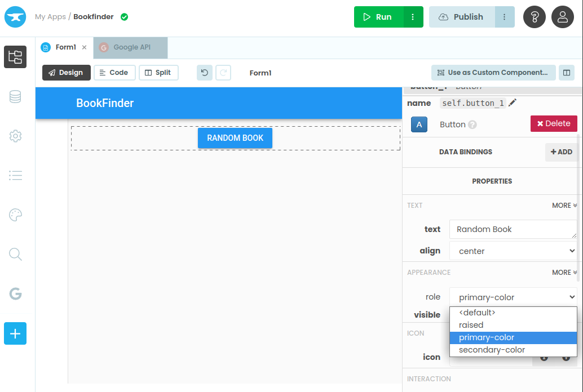Switch to Code view mode

(x=114, y=73)
